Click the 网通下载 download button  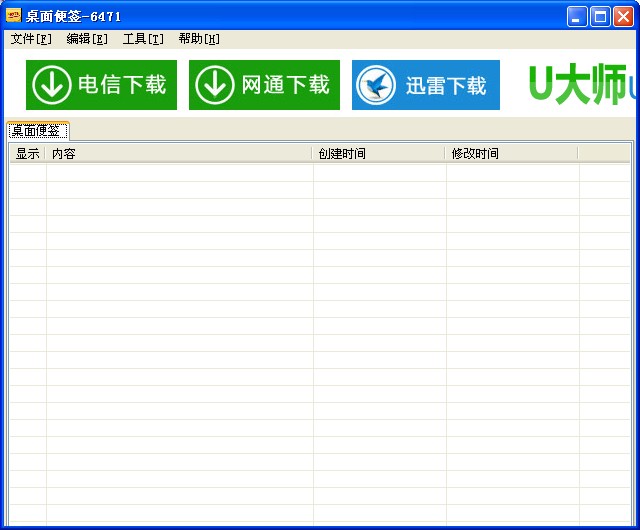coord(264,85)
